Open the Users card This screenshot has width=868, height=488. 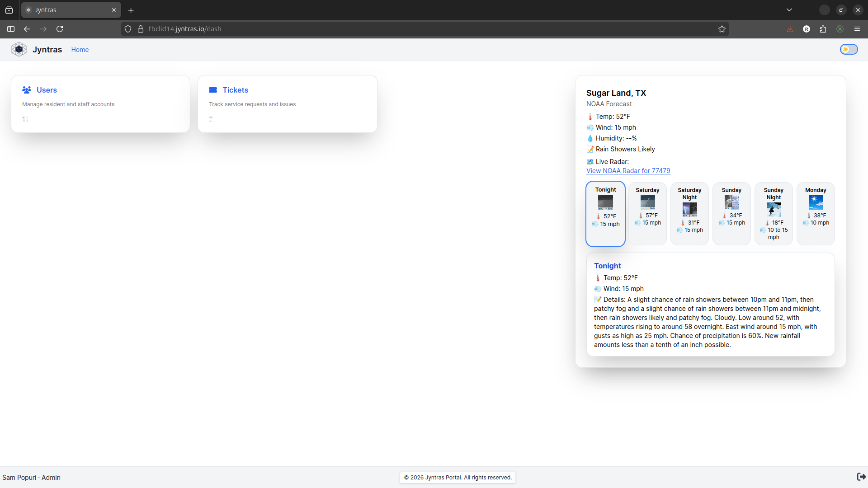(x=100, y=104)
